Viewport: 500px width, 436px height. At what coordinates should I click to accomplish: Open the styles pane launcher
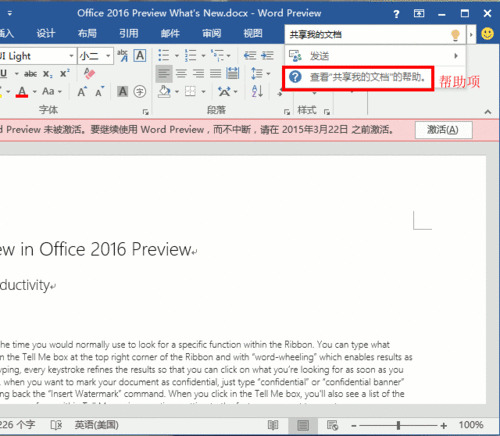click(x=327, y=112)
